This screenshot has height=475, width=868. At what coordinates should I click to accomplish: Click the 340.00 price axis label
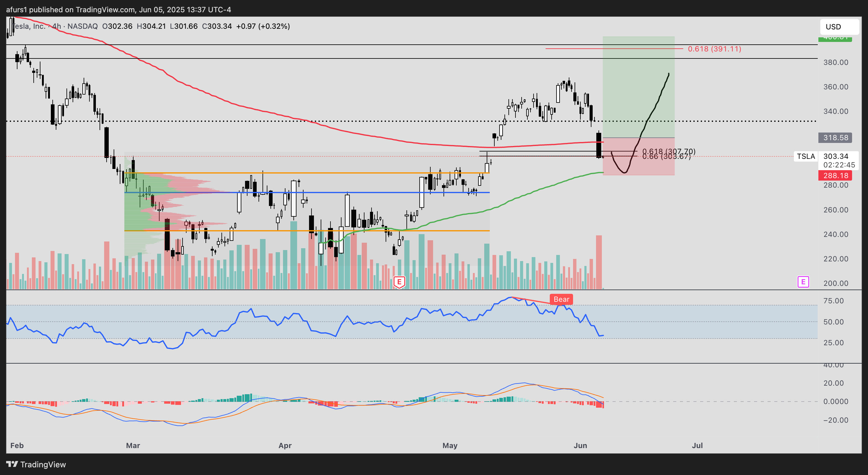click(836, 111)
